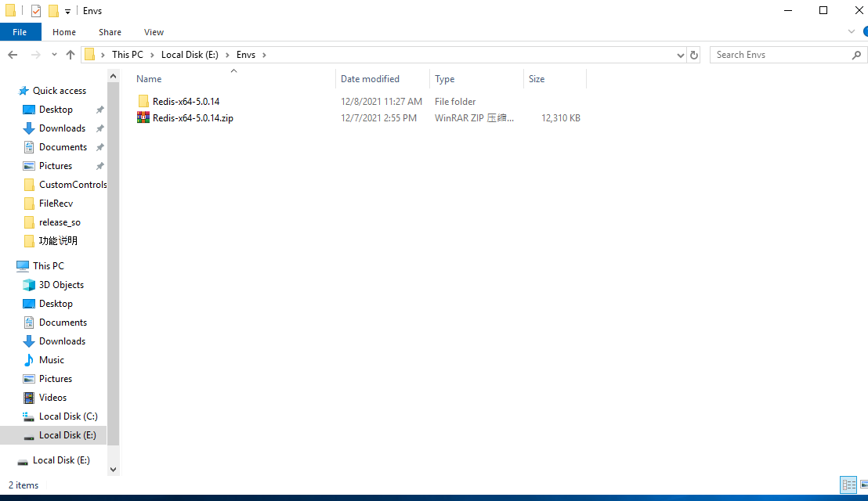
Task: Click the Up arrow to go to parent folder
Action: point(70,54)
